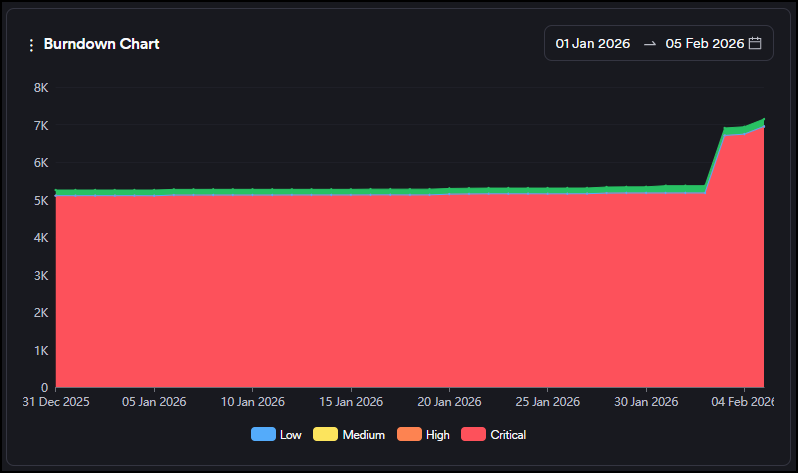Viewport: 798px width, 473px height.
Task: Click the 31 Dec 2025 x-axis label
Action: tap(56, 402)
